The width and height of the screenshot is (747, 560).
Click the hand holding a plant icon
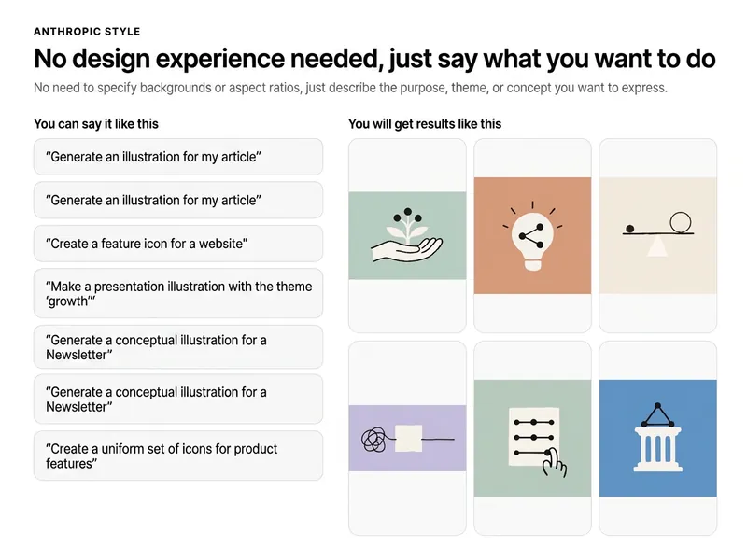coord(407,235)
